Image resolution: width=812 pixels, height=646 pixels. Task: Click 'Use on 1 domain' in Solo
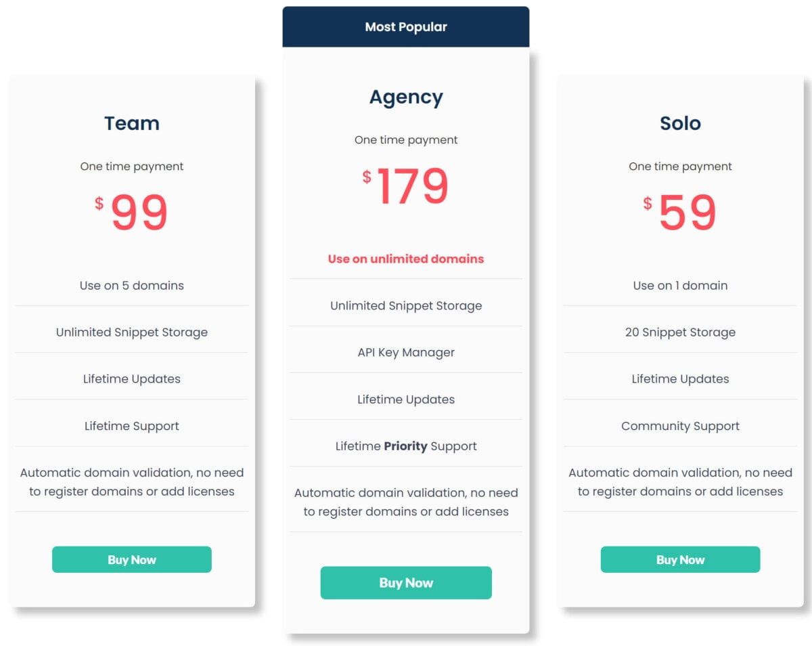[x=680, y=285]
